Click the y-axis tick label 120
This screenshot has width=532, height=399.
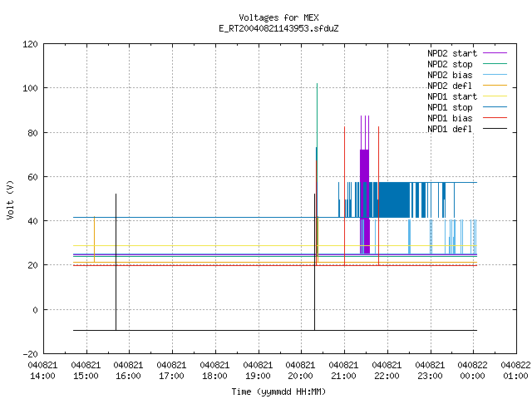coord(30,44)
